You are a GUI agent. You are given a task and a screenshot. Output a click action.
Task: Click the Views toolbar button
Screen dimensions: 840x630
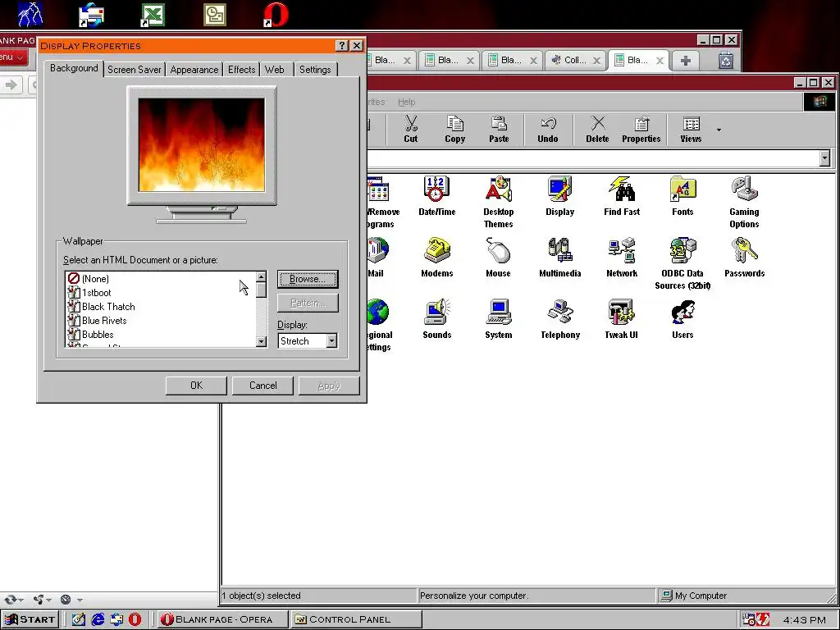[x=691, y=130]
